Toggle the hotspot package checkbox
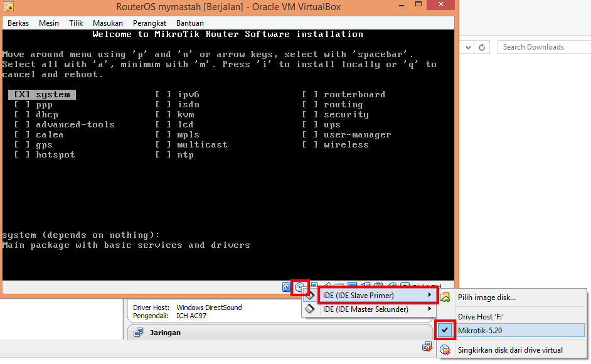Screen dimensions: 591x364 (22, 154)
